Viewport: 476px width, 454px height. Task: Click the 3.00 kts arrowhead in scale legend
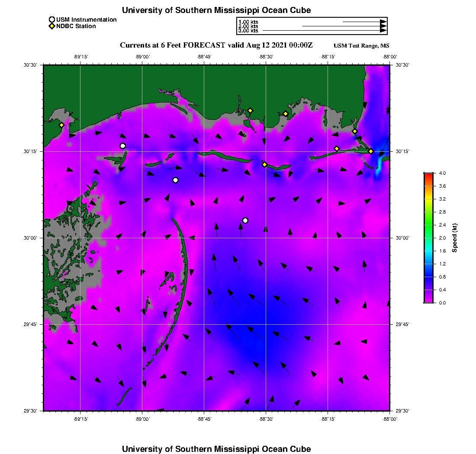(x=383, y=31)
